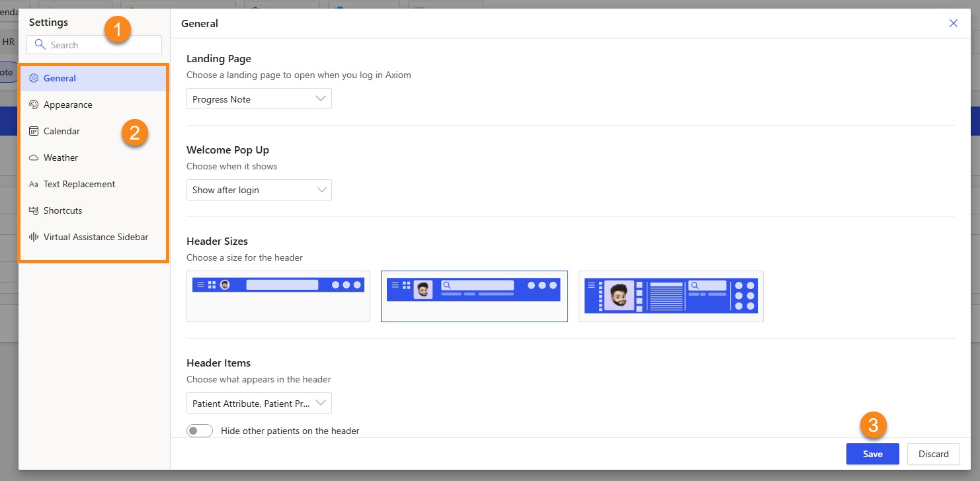Select the medium header size thumbnail
This screenshot has height=481, width=980.
coord(474,296)
